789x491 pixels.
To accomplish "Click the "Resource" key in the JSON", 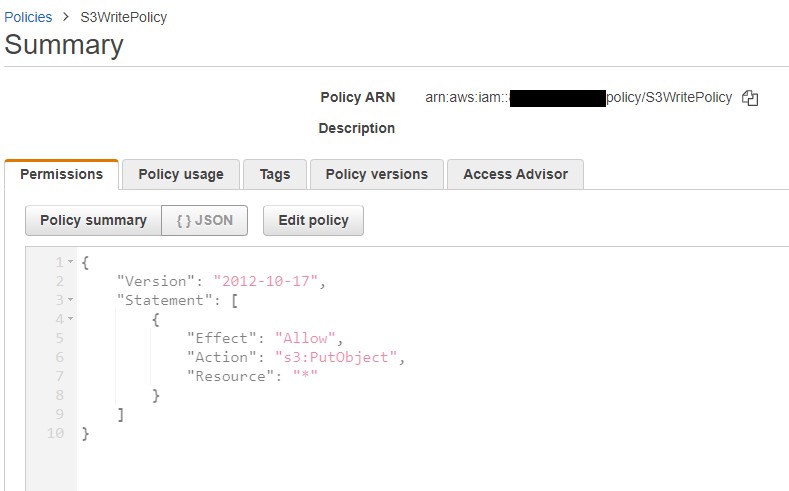I will (x=230, y=376).
